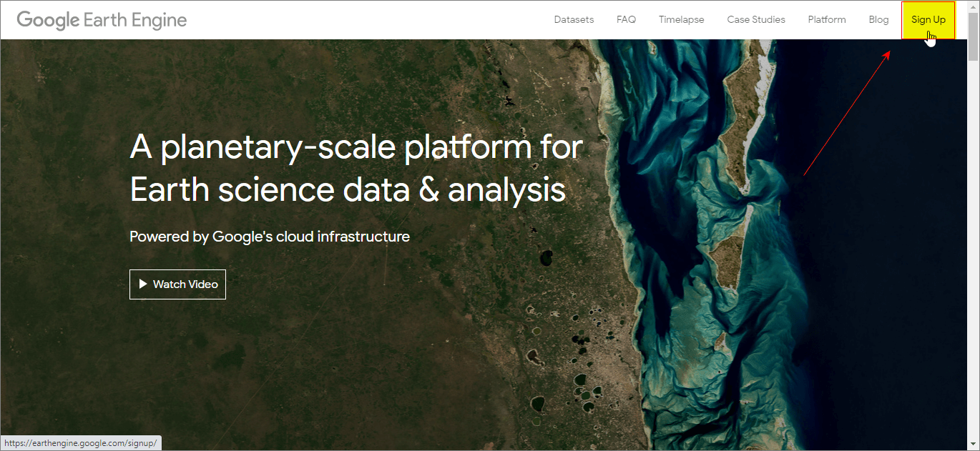The image size is (980, 451).
Task: Click the planetary-scale platform headline
Action: click(356, 168)
